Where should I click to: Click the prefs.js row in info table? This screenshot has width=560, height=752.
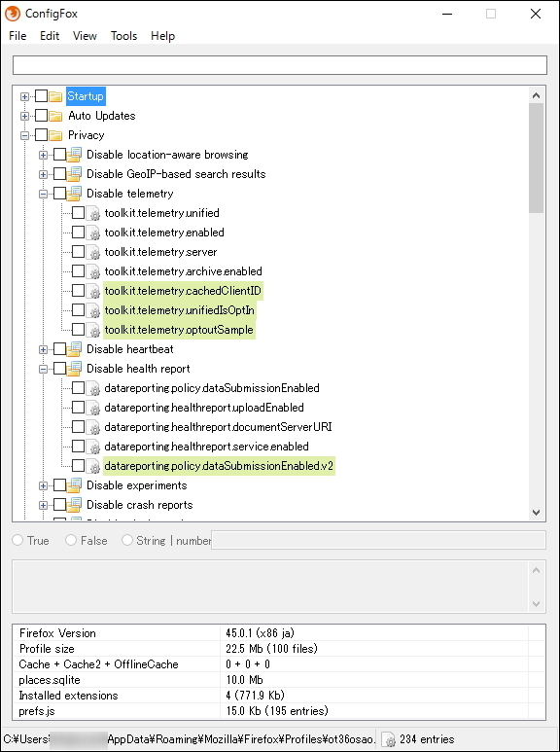[279, 711]
